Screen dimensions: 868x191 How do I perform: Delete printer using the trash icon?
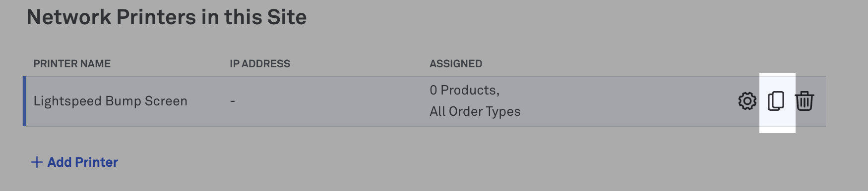[x=805, y=101]
